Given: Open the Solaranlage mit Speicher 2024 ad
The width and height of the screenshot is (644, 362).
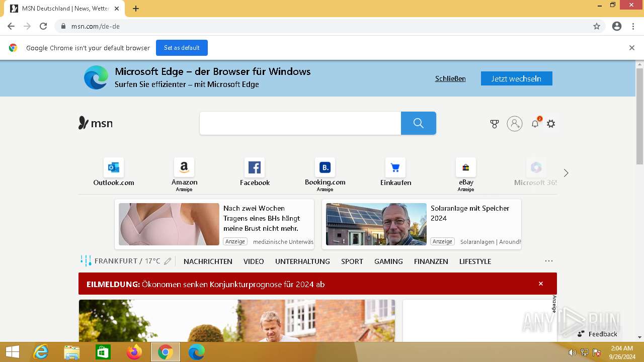Looking at the screenshot, I should point(470,213).
